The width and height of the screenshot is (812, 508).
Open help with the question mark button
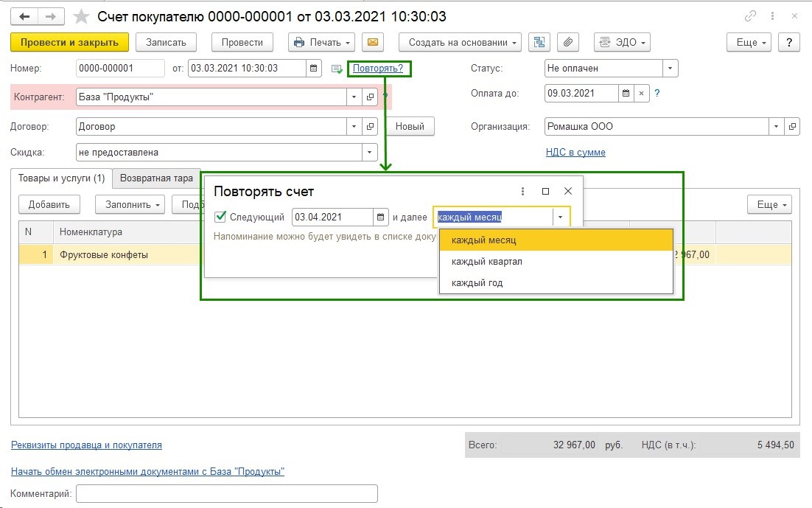coord(788,43)
